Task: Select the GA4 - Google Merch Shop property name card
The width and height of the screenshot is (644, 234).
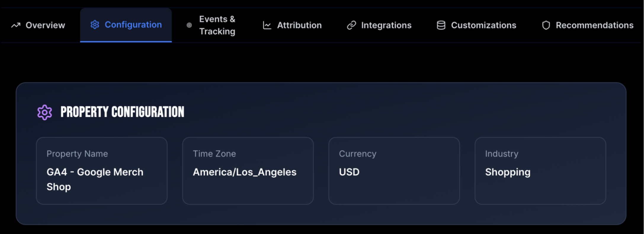Action: (102, 171)
